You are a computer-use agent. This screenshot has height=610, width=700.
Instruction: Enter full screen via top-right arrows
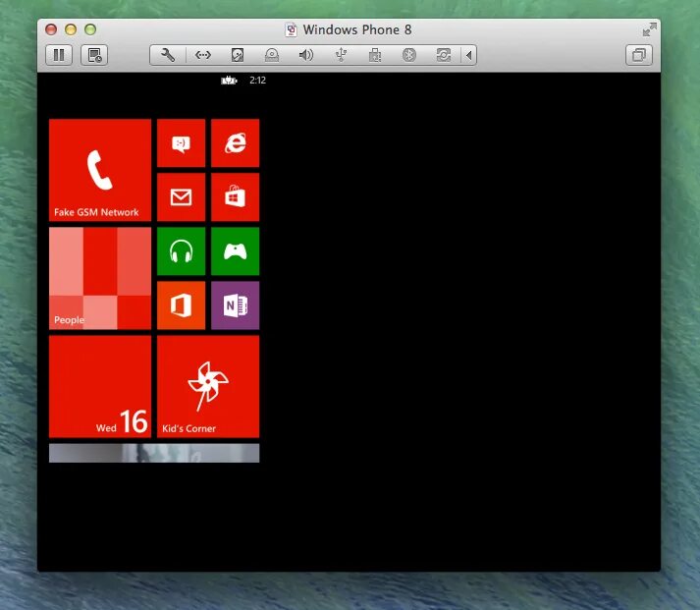[650, 29]
